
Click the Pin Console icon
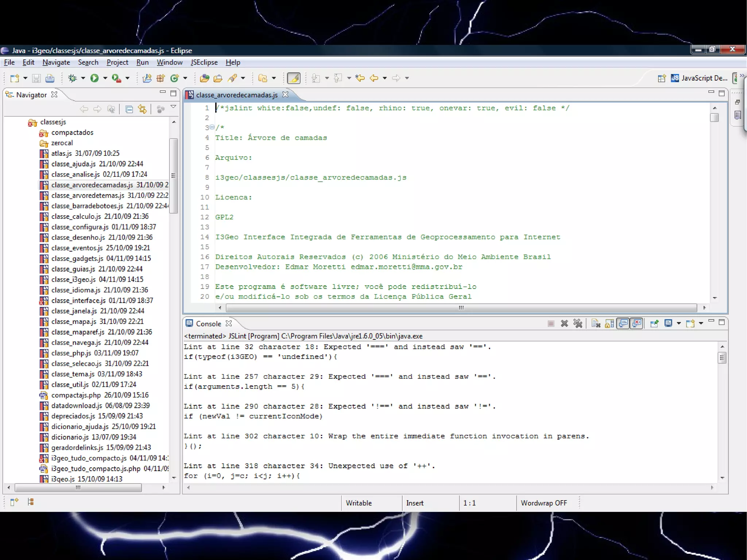point(654,323)
